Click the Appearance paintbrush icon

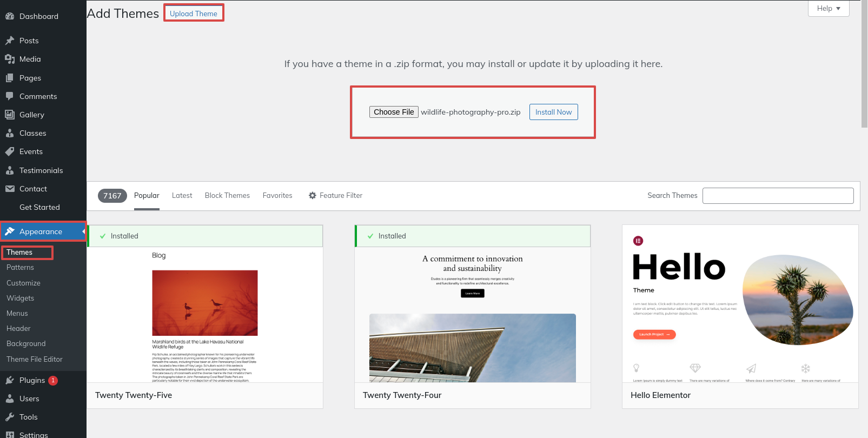coord(10,231)
